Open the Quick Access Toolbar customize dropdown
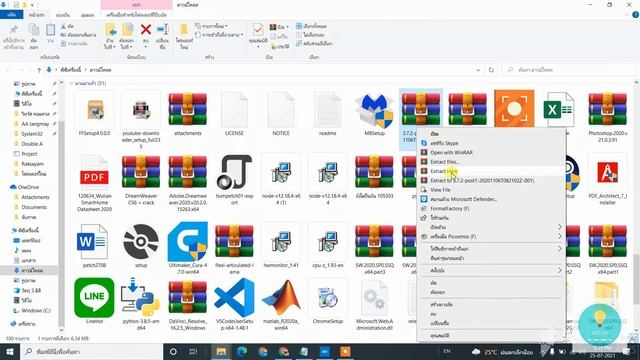 [x=32, y=5]
